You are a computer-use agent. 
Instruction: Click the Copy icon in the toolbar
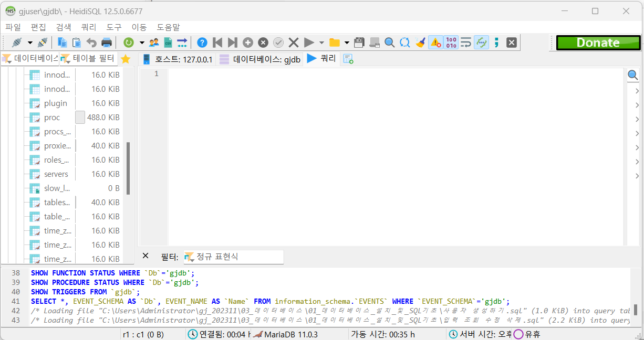pos(63,42)
